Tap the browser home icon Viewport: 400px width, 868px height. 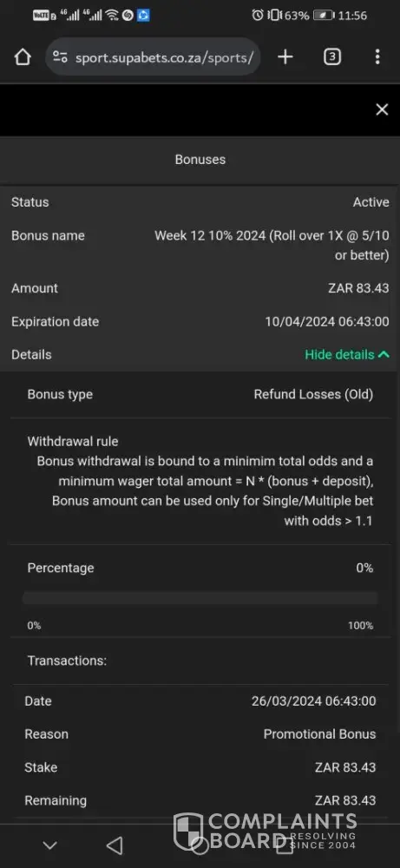pos(23,56)
